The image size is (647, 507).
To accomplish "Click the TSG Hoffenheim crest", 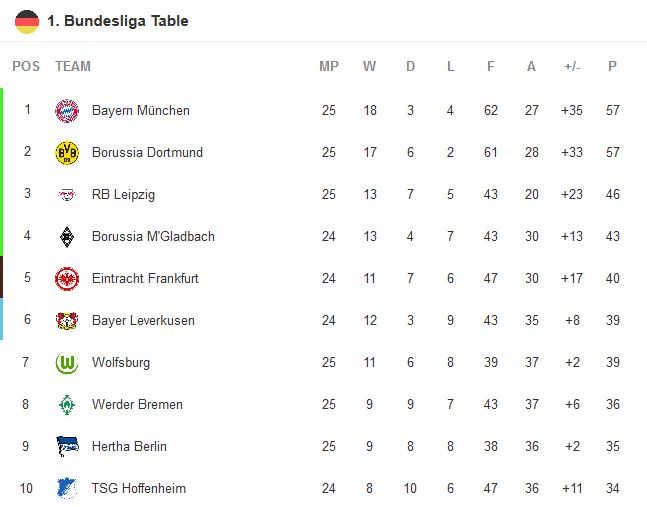I will (67, 489).
